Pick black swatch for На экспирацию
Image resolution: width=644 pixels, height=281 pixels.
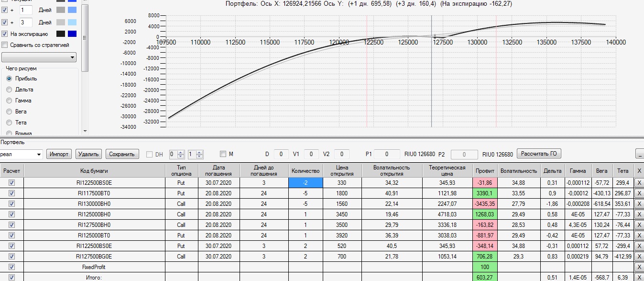(x=60, y=34)
